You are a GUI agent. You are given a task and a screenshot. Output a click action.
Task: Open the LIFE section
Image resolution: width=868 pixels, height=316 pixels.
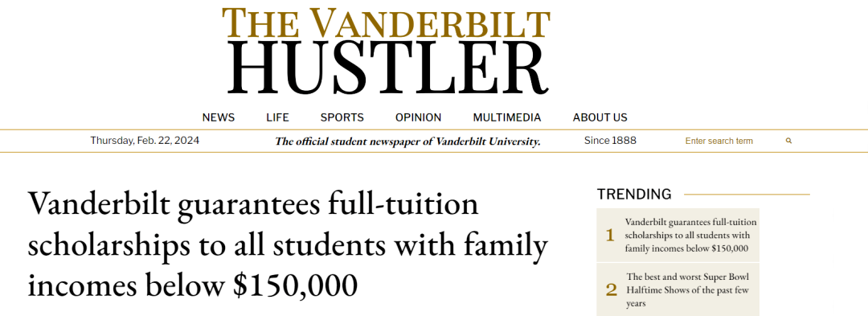click(x=277, y=118)
